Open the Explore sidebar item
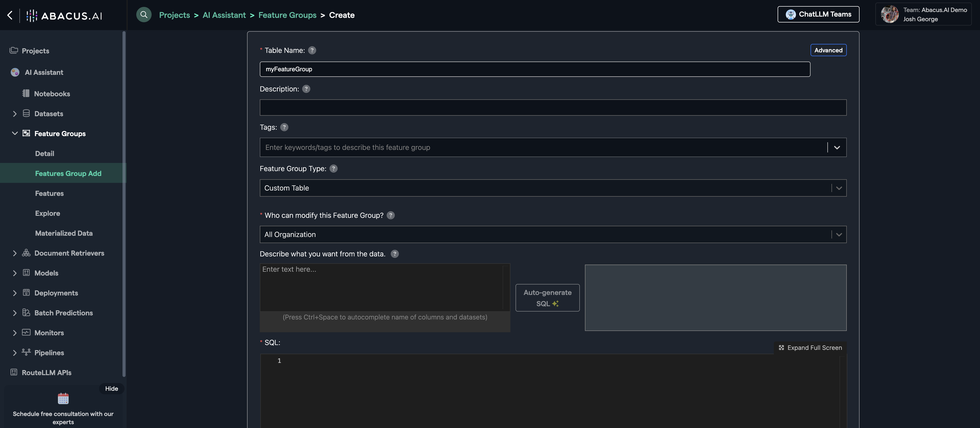980x428 pixels. click(47, 213)
